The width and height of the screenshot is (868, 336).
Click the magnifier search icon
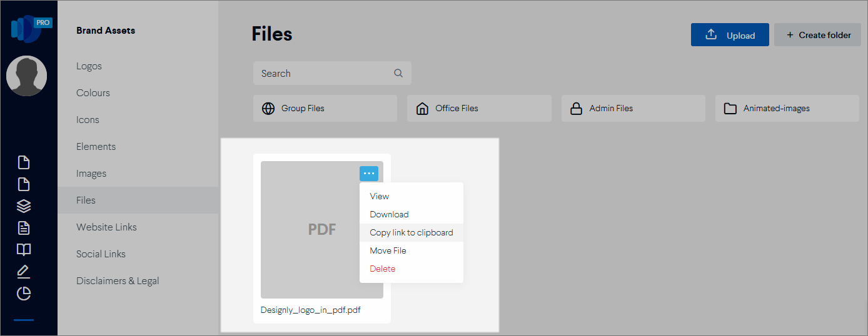coord(398,73)
